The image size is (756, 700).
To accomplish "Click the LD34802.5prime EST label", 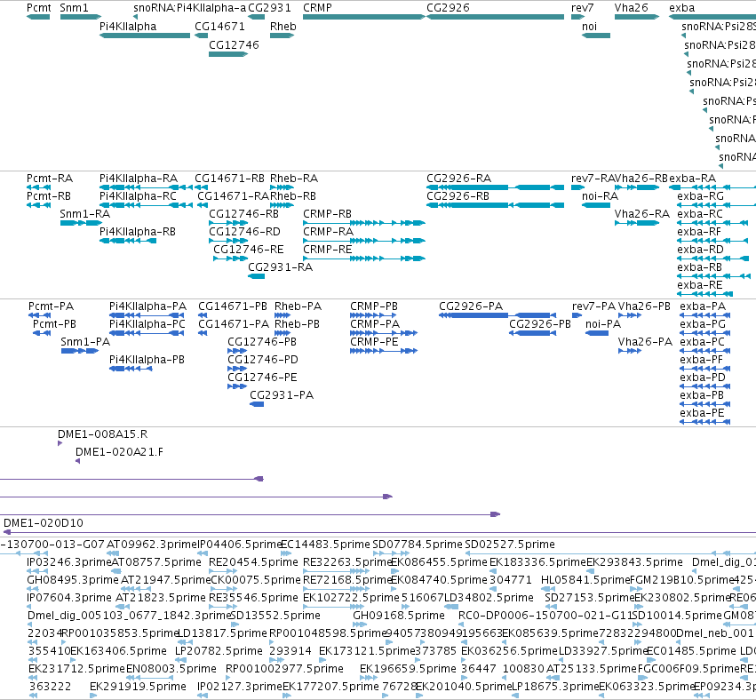I will pyautogui.click(x=489, y=598).
